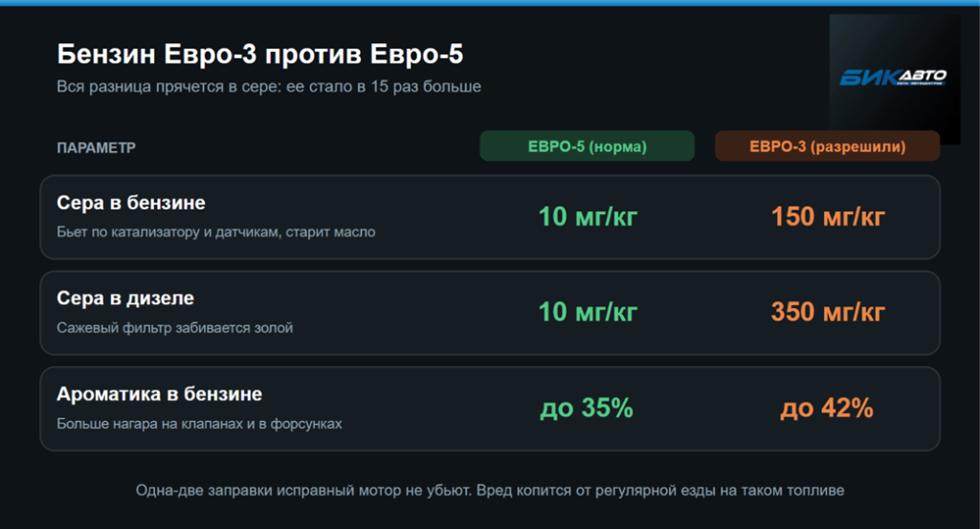Click the БИК АВТО logo
The width and height of the screenshot is (980, 529).
tap(894, 77)
